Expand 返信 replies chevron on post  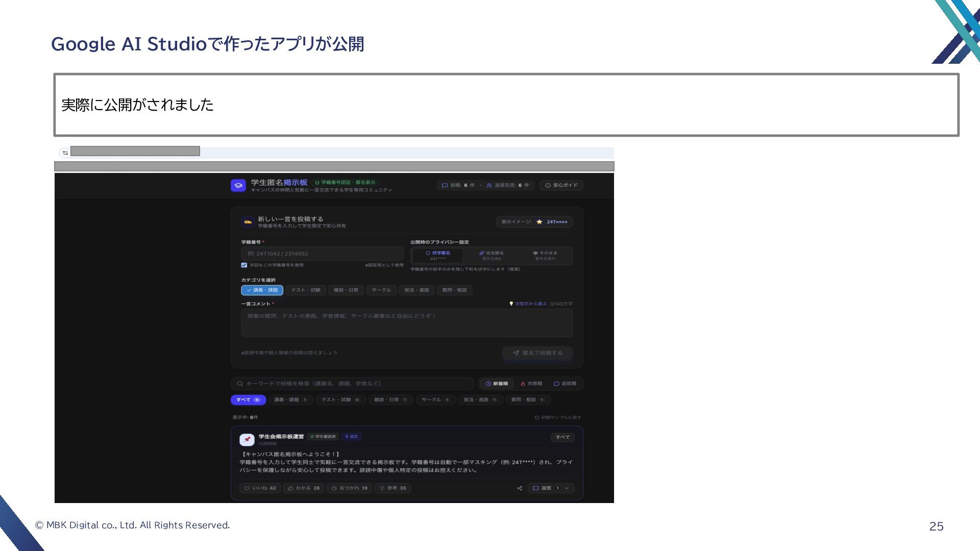pos(567,488)
